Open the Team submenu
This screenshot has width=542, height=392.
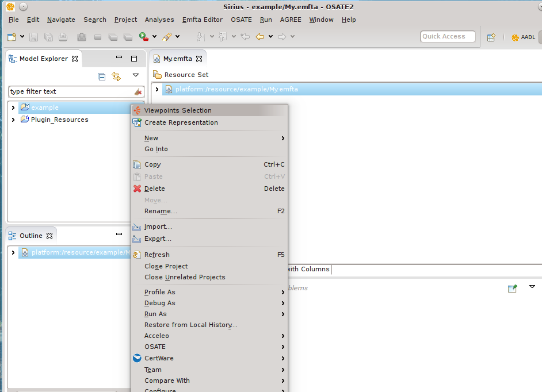tap(209, 370)
